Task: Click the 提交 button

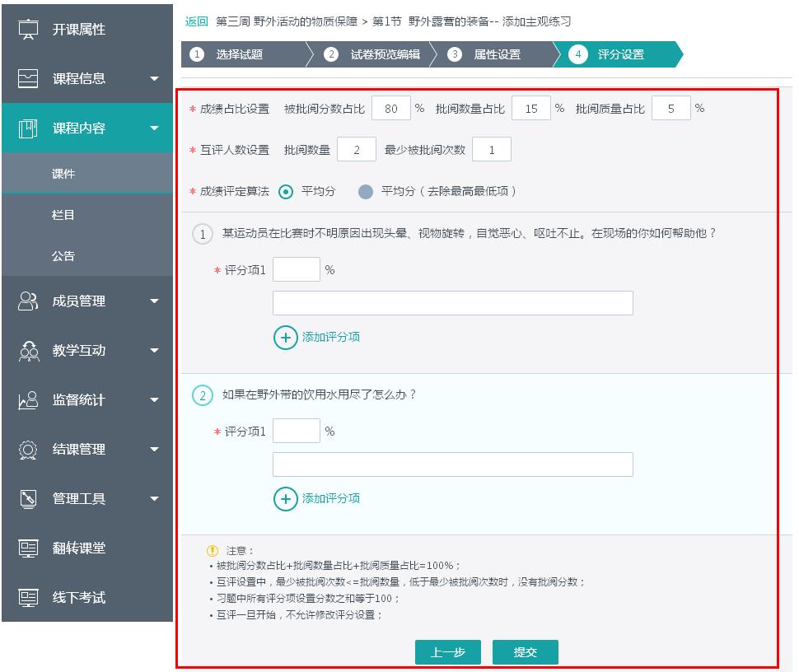Action: (525, 652)
